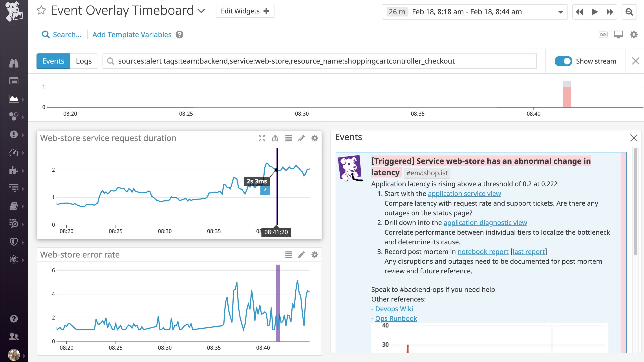Open the error rate widget gear menu
This screenshot has height=362, width=644.
[x=315, y=254]
